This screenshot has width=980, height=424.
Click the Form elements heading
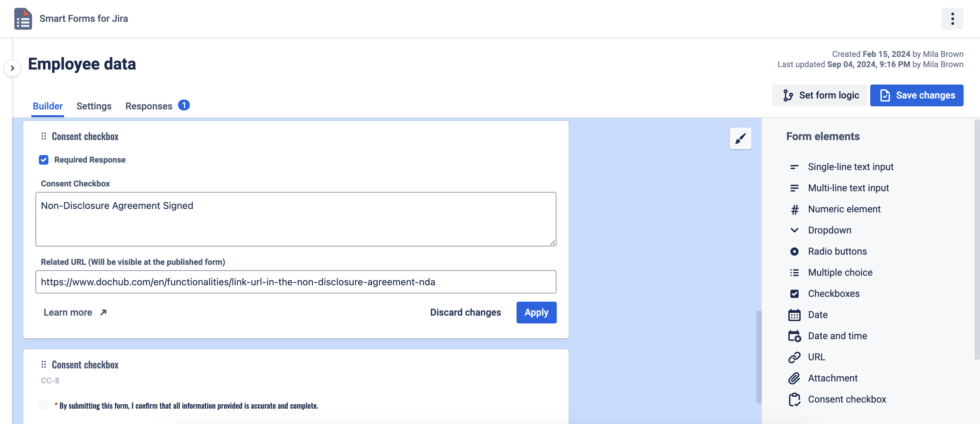pos(822,136)
